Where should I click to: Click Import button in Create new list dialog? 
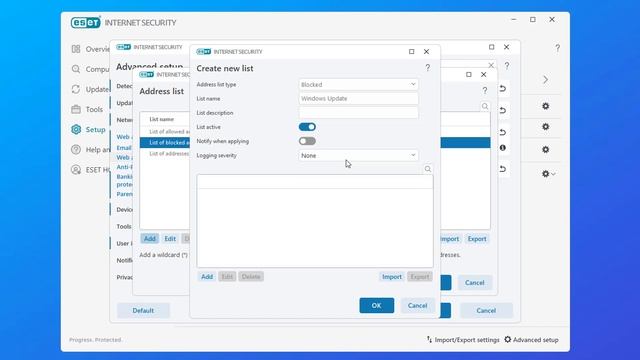click(392, 276)
